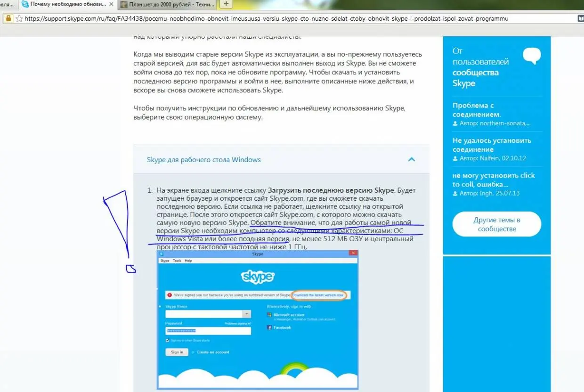584x392 pixels.
Task: Bookmark the page with the star icon
Action: coord(19,18)
